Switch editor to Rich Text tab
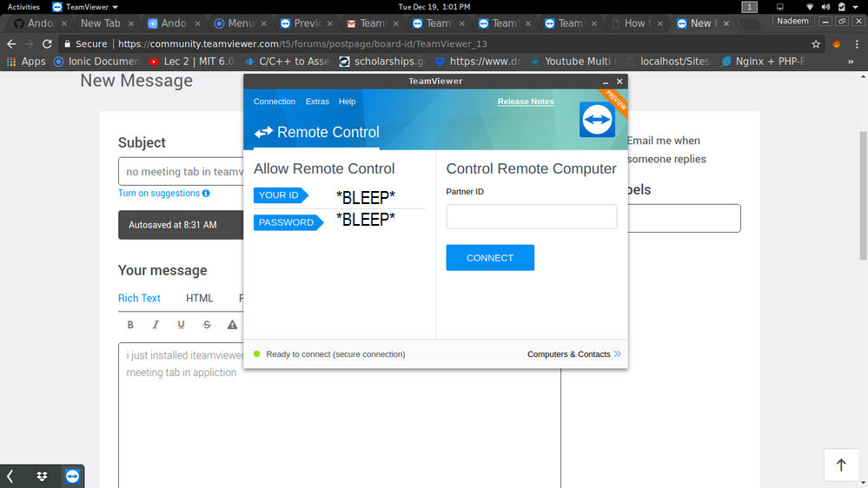Screen dimensions: 868x488 point(139,298)
